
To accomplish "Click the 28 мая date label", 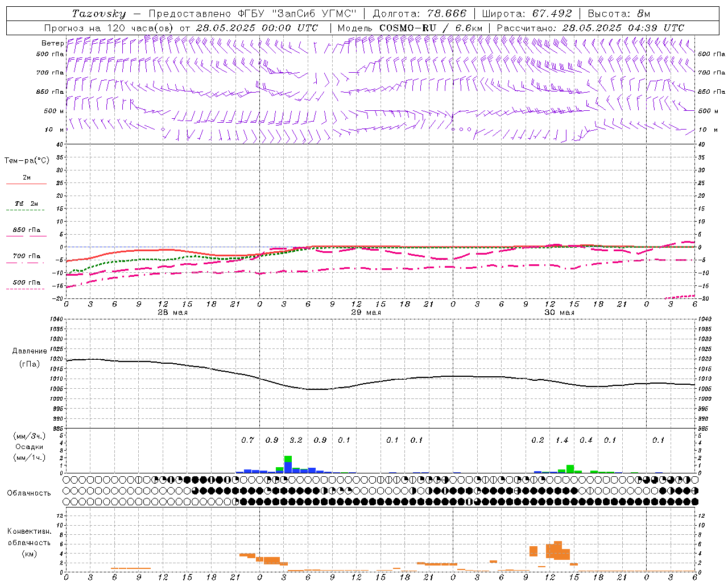I will pyautogui.click(x=172, y=313).
